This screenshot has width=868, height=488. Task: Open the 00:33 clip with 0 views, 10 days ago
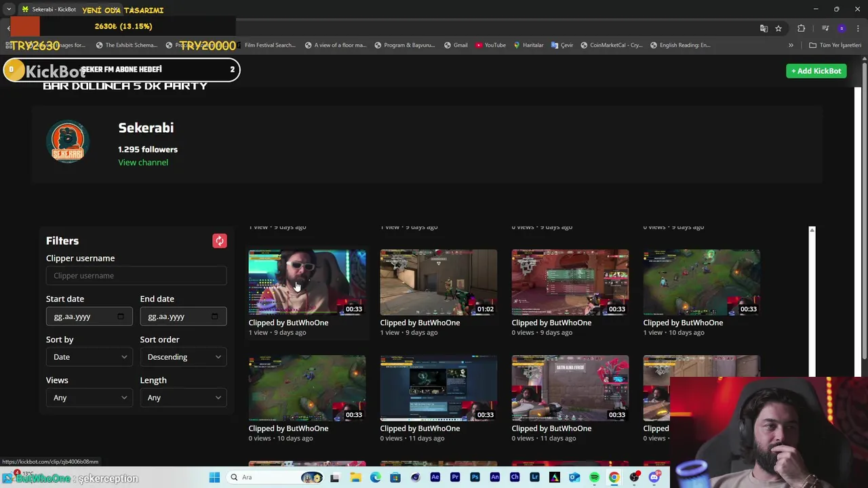(x=307, y=388)
